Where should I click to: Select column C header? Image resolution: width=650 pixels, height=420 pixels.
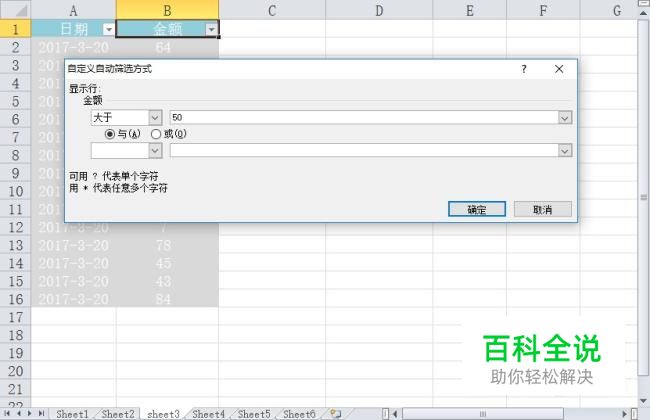[x=272, y=10]
